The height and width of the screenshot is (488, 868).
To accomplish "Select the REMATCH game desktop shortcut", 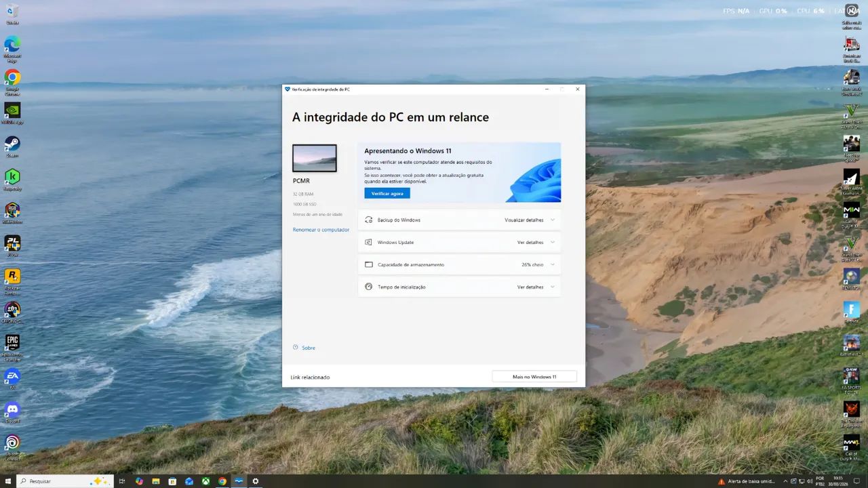I will [x=851, y=279].
